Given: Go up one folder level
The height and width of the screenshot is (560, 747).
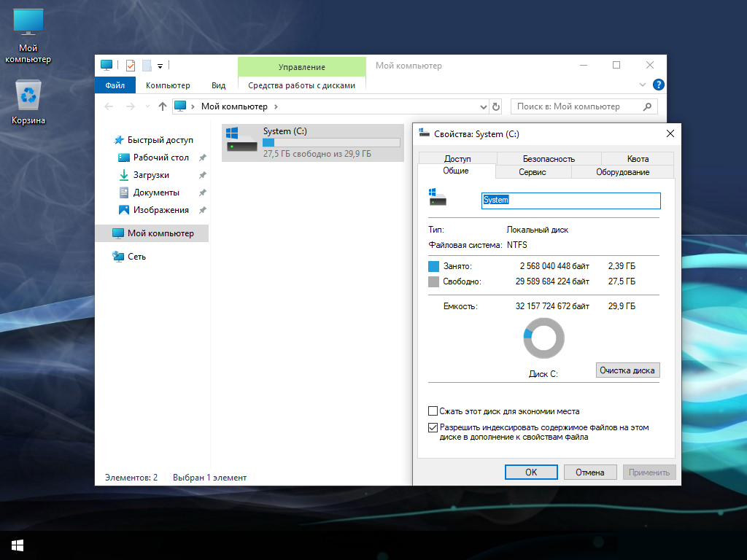Looking at the screenshot, I should pyautogui.click(x=163, y=106).
